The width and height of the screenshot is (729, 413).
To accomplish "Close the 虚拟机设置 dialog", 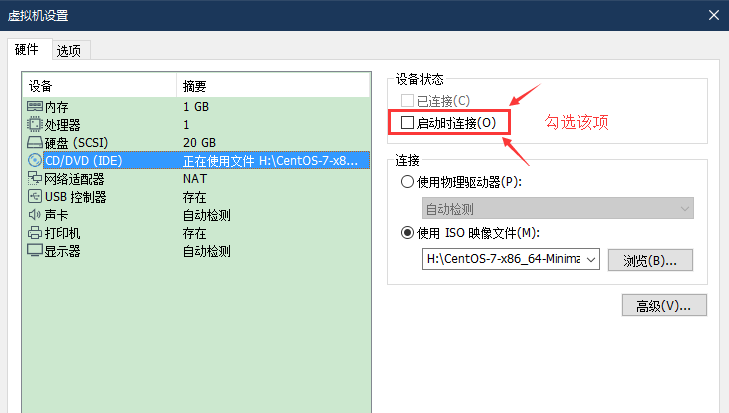I will (714, 15).
